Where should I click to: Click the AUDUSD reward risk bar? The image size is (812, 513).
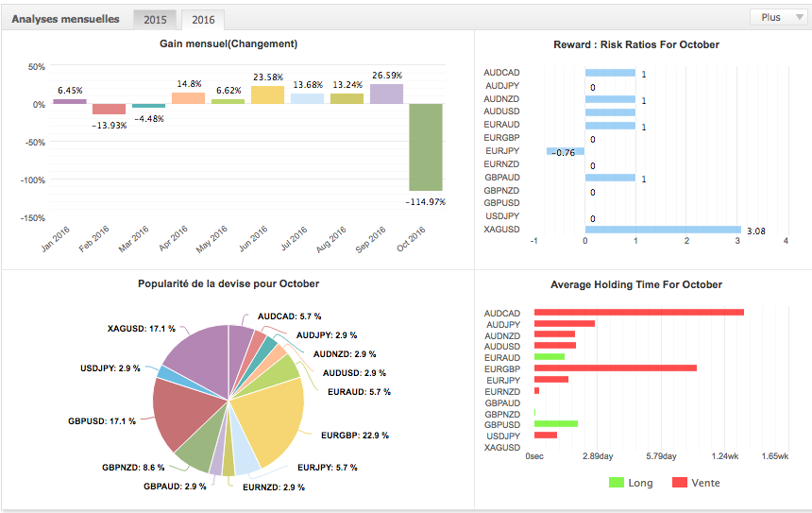610,112
